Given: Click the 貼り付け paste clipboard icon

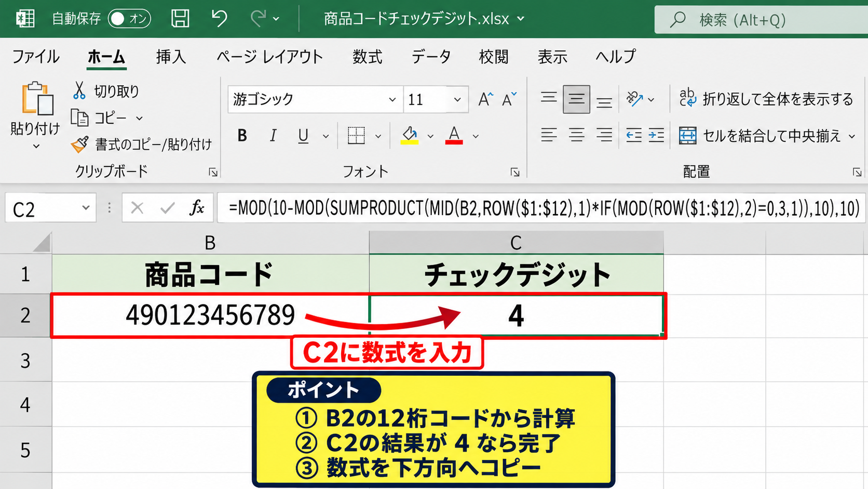Looking at the screenshot, I should click(37, 98).
